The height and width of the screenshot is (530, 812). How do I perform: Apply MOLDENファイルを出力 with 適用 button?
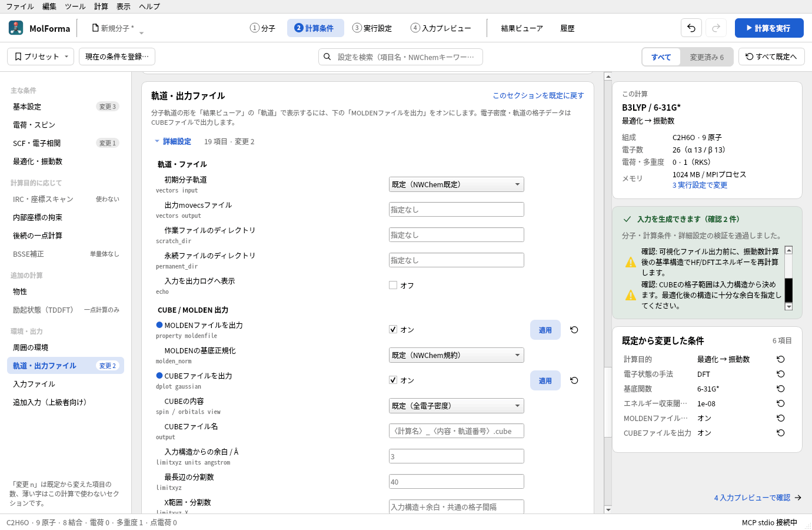tap(545, 330)
